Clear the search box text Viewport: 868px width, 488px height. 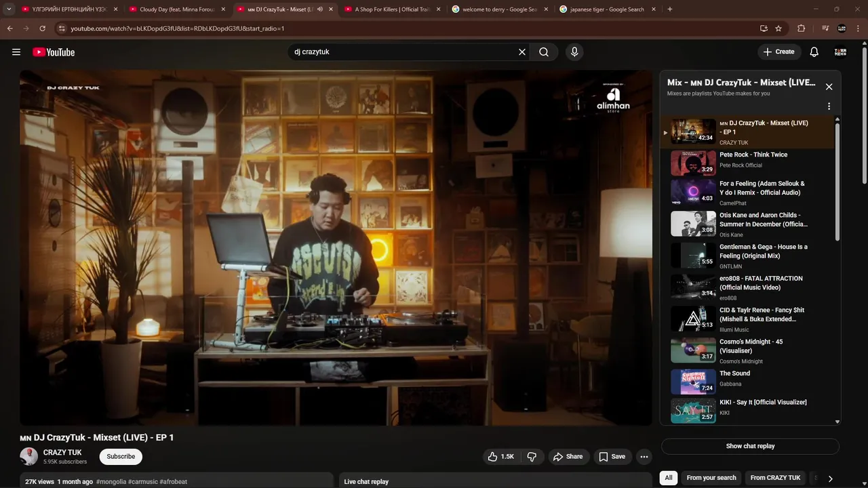tap(522, 52)
